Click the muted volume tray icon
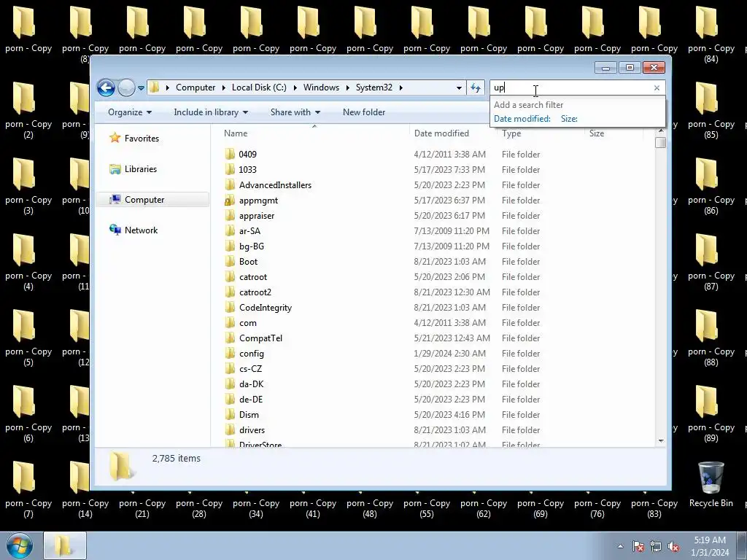 673,546
